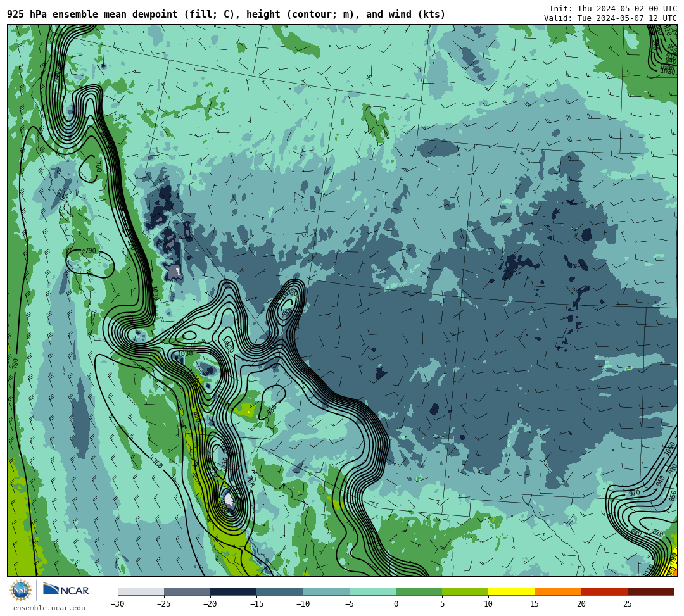Pick the lime 5 to 10 colorbar segment
The height and width of the screenshot is (616, 684).
coord(465,591)
